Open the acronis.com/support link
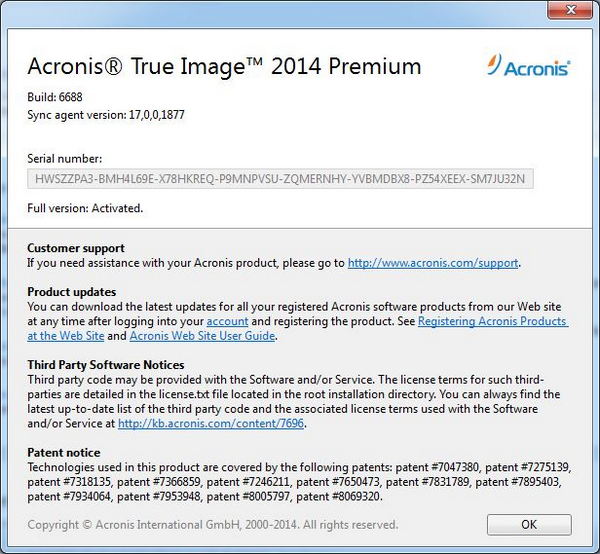This screenshot has height=554, width=600. 432,263
